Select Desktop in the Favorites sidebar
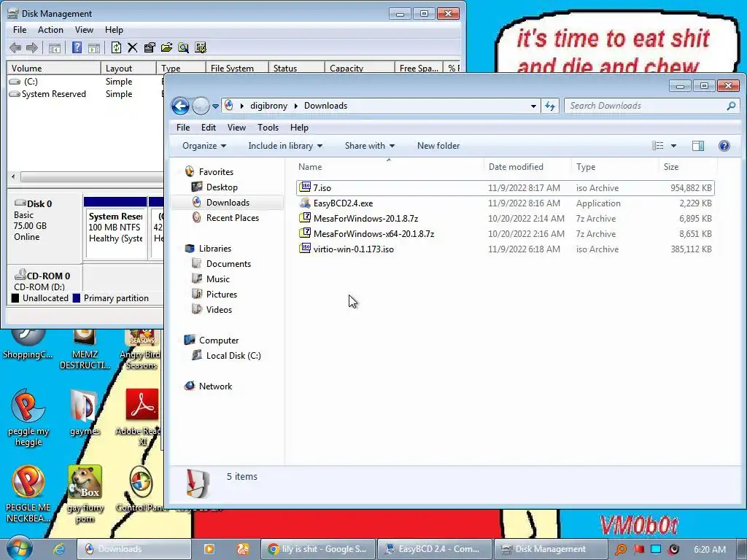The image size is (747, 560). [x=222, y=187]
